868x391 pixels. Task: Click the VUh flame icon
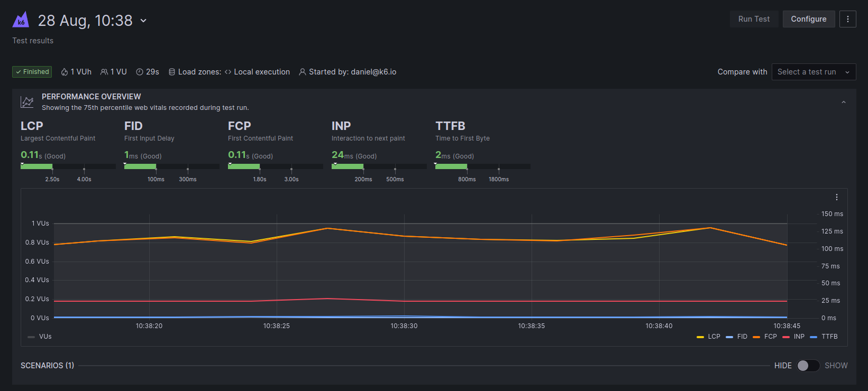(65, 72)
